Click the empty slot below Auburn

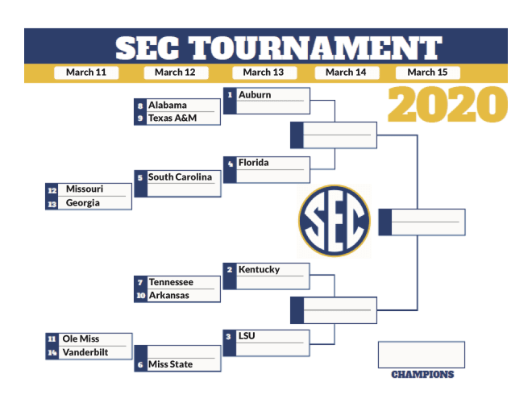coord(272,107)
